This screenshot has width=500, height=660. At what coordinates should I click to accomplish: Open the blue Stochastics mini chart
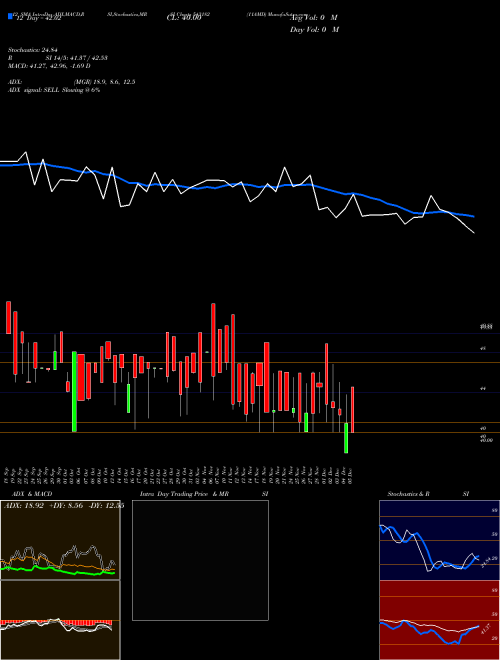tap(439, 540)
